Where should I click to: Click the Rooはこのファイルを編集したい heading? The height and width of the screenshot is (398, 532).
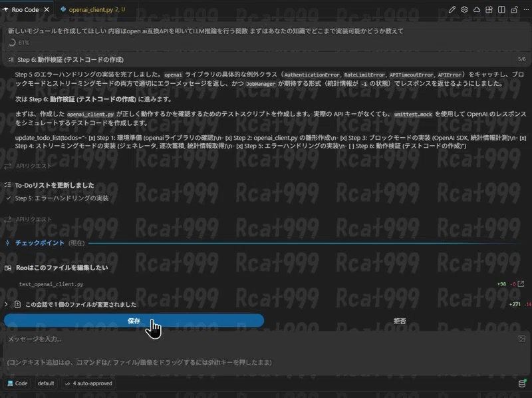[62, 268]
